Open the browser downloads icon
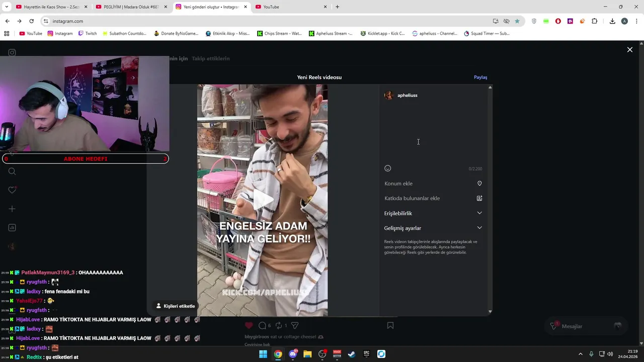The image size is (644, 362). pyautogui.click(x=612, y=21)
